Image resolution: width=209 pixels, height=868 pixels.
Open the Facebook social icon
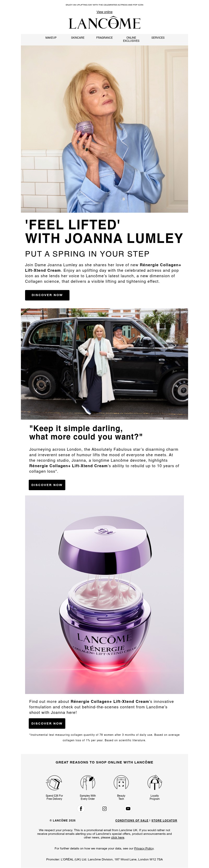tap(81, 808)
